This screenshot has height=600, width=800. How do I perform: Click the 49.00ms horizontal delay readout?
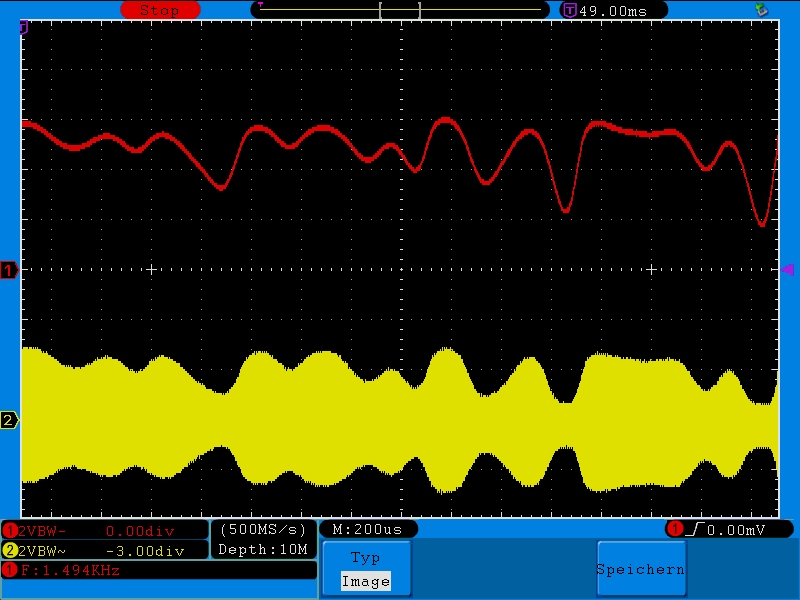click(x=612, y=10)
